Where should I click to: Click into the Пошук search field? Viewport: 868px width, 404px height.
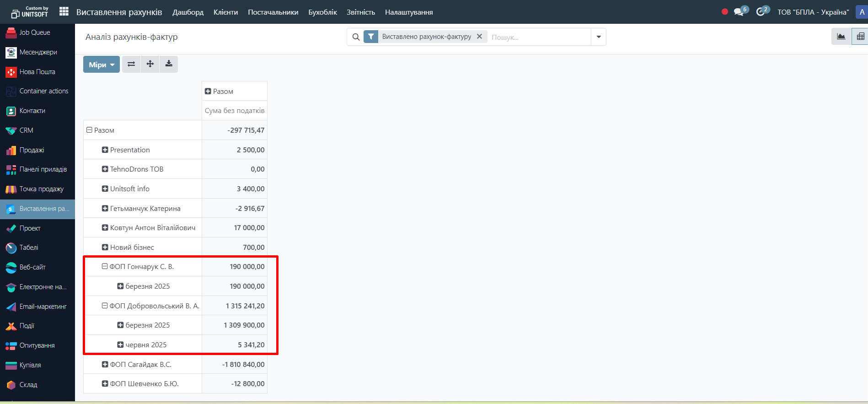tap(539, 37)
